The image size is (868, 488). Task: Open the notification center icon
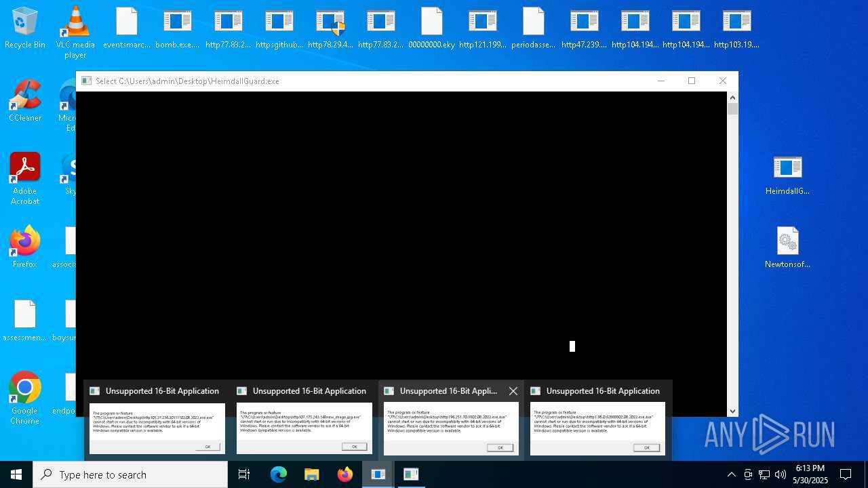coord(846,474)
